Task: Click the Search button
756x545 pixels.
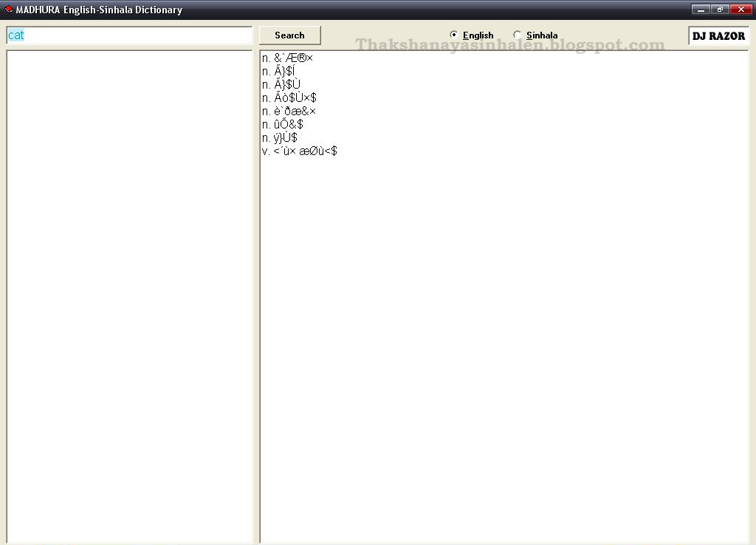Action: click(289, 35)
